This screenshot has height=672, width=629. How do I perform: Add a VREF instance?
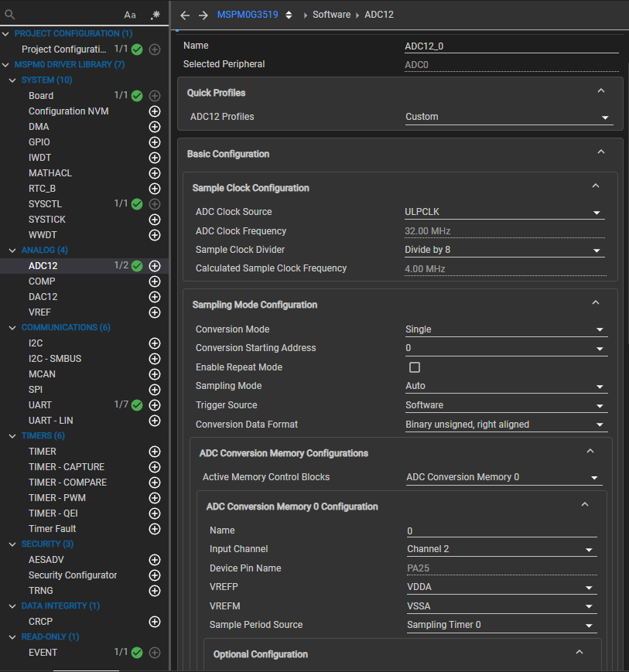point(155,312)
